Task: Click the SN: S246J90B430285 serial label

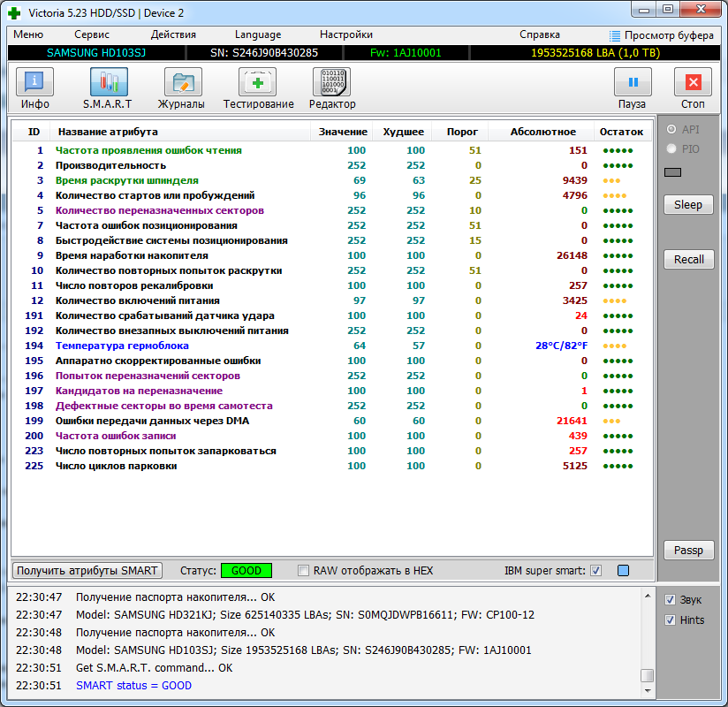Action: coord(263,53)
